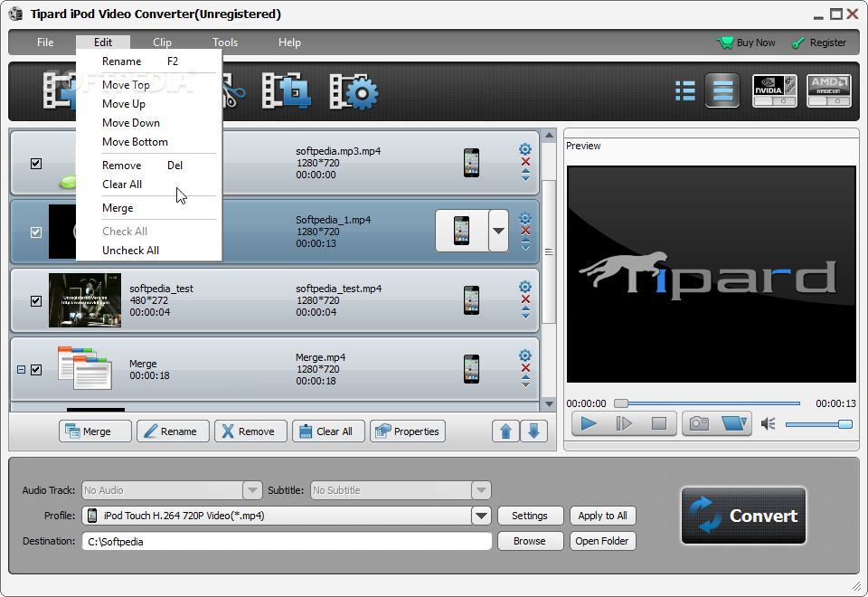Choose Clear All in Edit menu

[149, 185]
